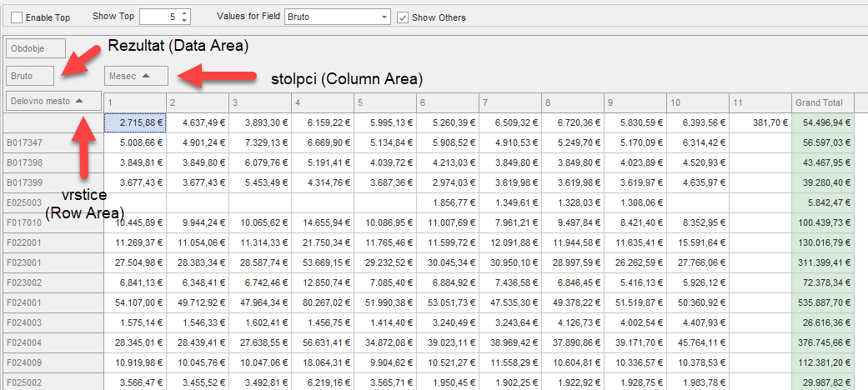Click the cell 6.079,76 € in row B017398
Screen dimensions: 868x390
coord(259,162)
